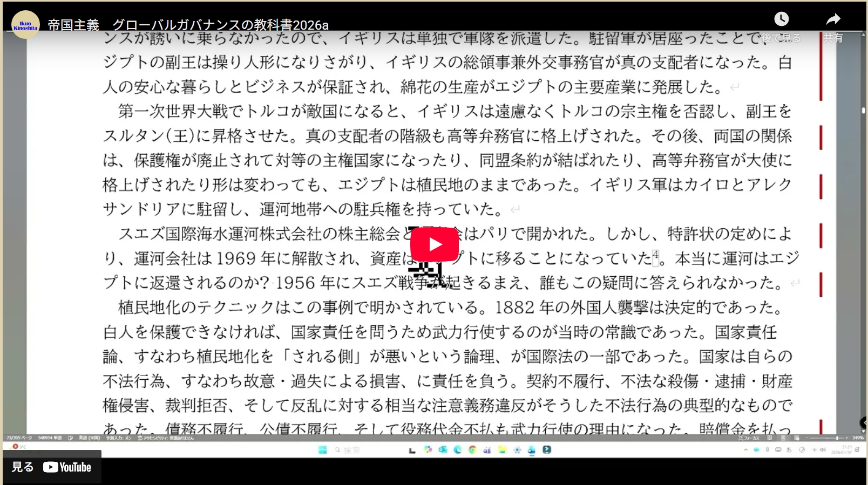Open the video title link
Image resolution: width=868 pixels, height=485 pixels.
[x=188, y=25]
